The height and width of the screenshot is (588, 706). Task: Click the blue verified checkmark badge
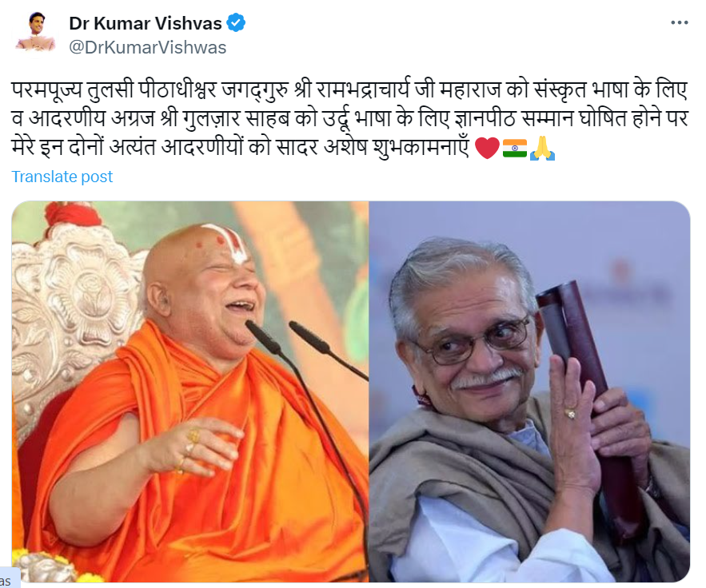click(x=236, y=22)
